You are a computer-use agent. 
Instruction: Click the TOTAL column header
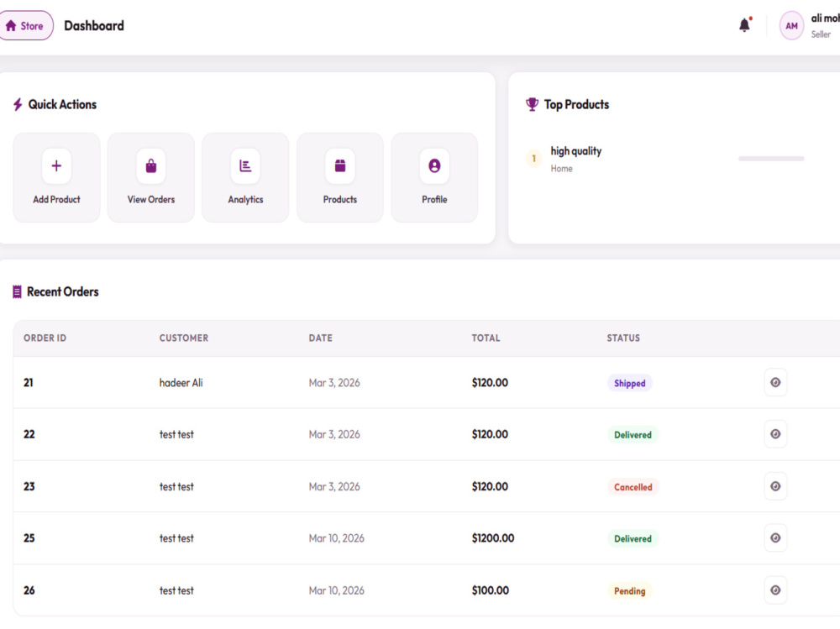[486, 338]
